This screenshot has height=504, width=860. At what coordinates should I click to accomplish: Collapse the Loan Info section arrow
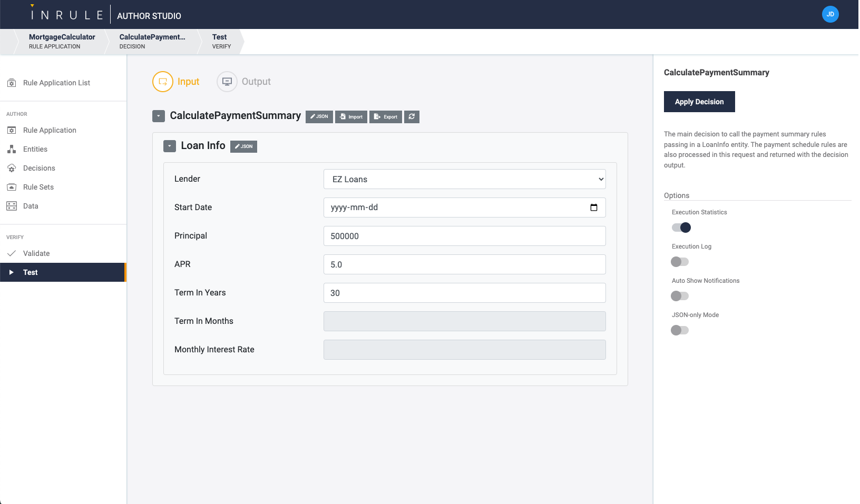(170, 146)
